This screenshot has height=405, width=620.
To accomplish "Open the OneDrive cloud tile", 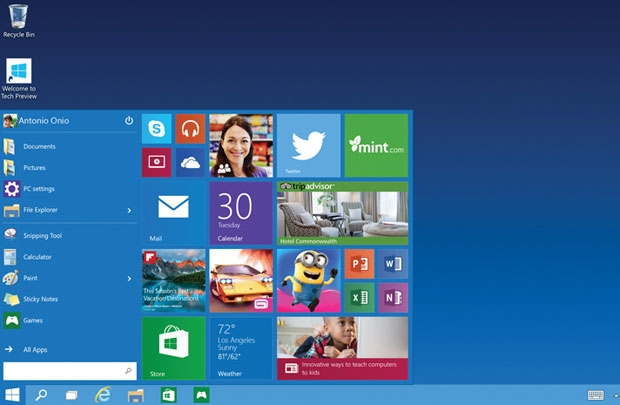I will coord(190,162).
